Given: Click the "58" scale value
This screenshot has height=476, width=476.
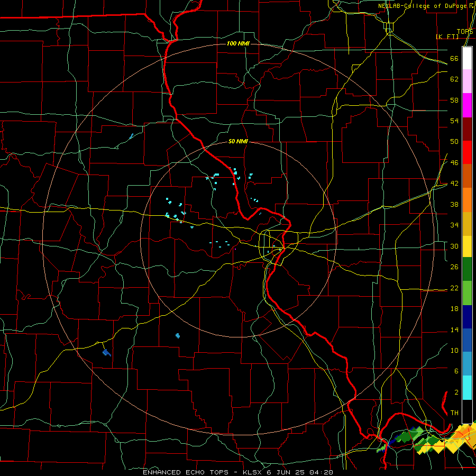Looking at the screenshot, I should (454, 100).
